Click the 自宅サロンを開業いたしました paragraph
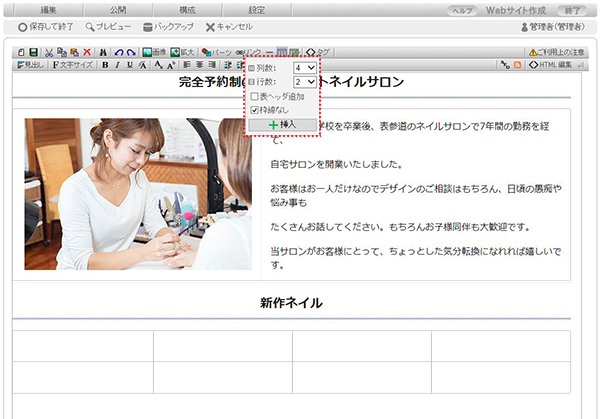The height and width of the screenshot is (419, 600). point(337,165)
